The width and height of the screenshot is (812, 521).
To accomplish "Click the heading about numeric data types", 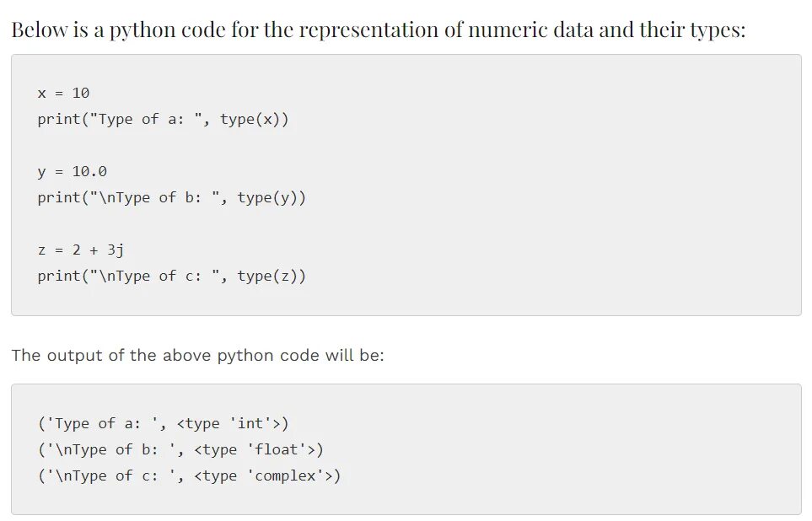I will coord(378,30).
